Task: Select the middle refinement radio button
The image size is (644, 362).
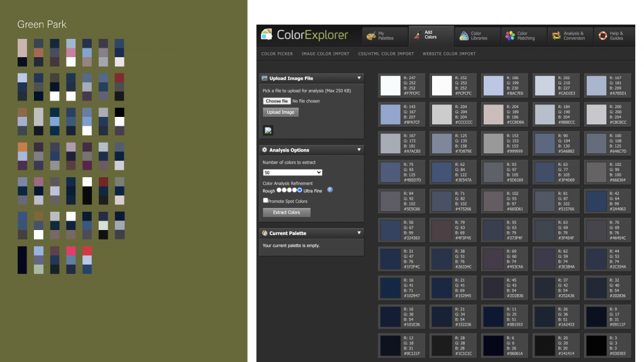Action: 289,190
